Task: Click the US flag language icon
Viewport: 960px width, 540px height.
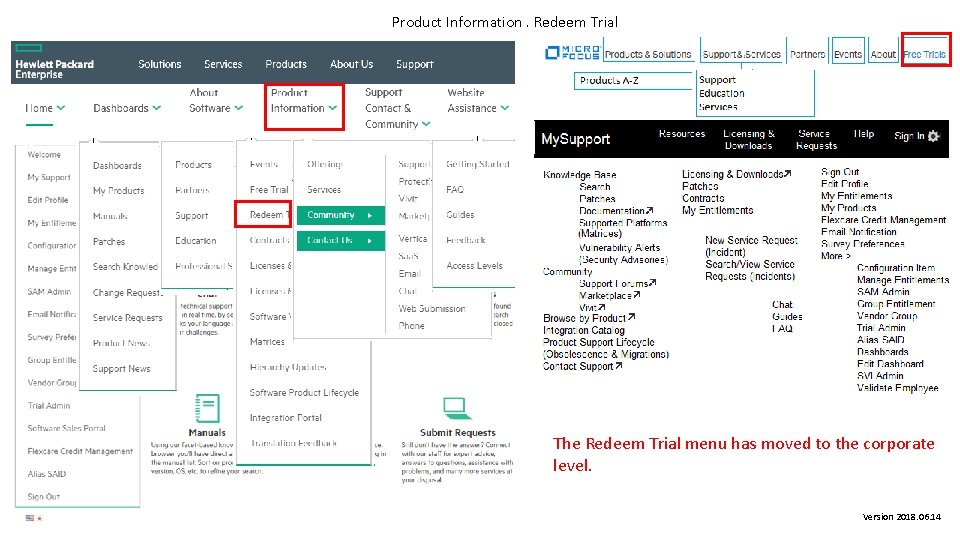Action: [30, 518]
